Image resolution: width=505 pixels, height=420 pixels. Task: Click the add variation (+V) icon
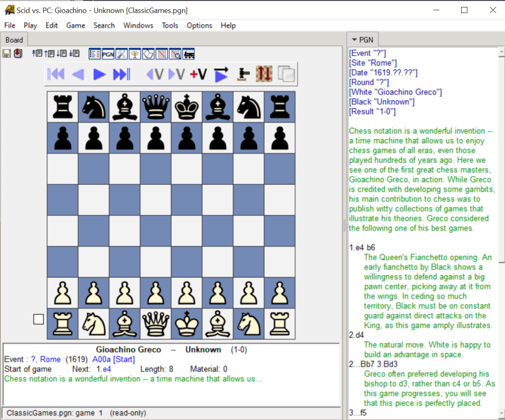198,74
